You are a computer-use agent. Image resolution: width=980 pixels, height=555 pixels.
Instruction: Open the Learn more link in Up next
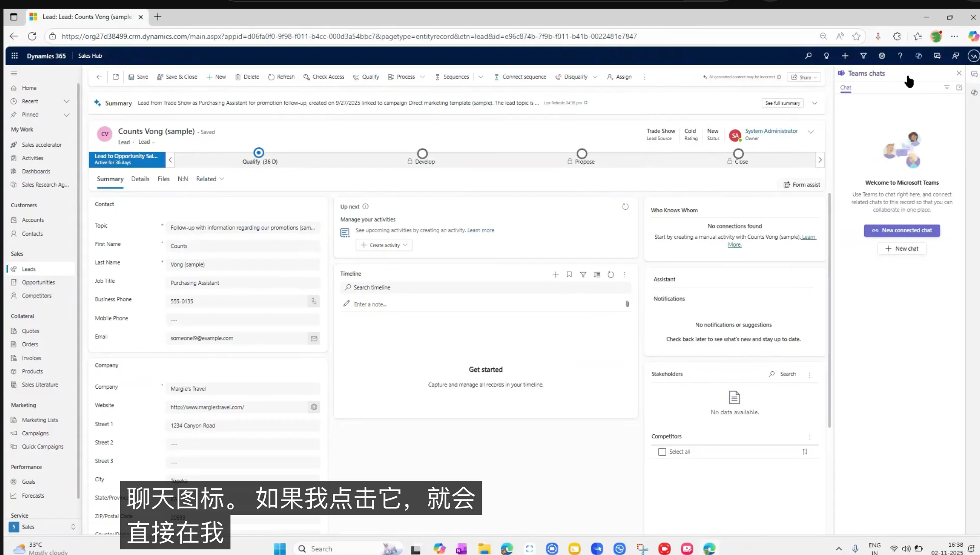(480, 230)
